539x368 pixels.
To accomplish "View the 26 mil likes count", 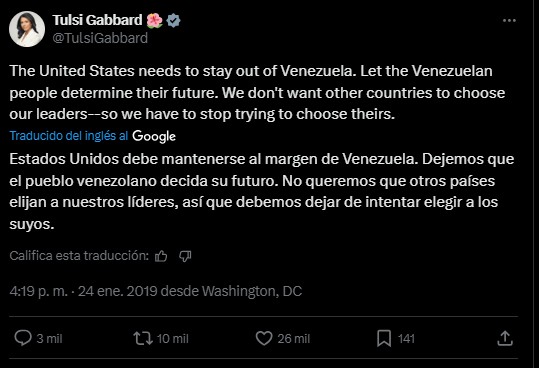I will click(x=294, y=339).
